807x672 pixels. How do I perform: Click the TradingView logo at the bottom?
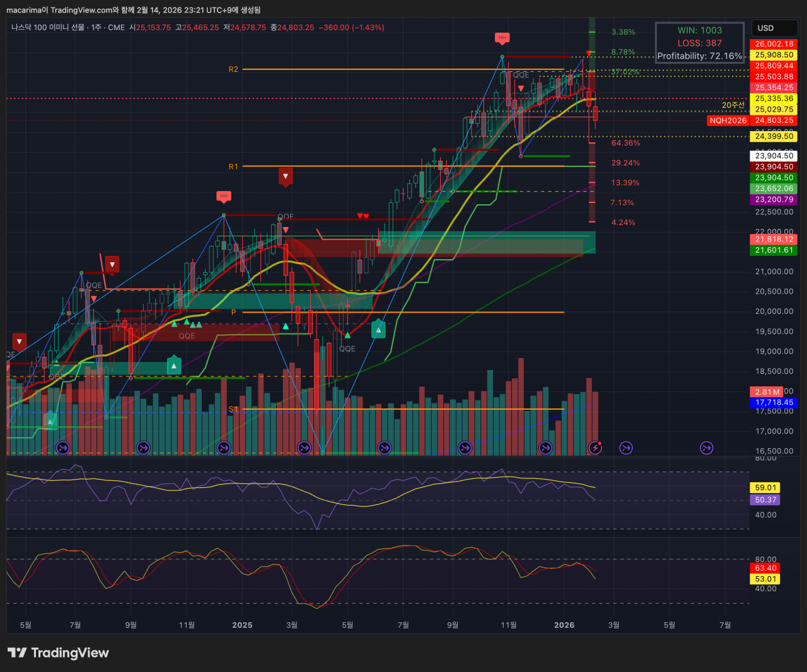pos(58,652)
